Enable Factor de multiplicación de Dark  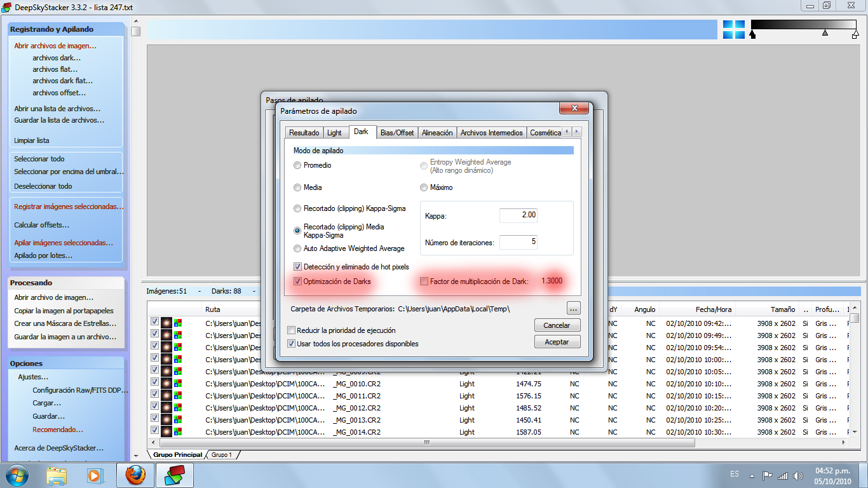(424, 281)
